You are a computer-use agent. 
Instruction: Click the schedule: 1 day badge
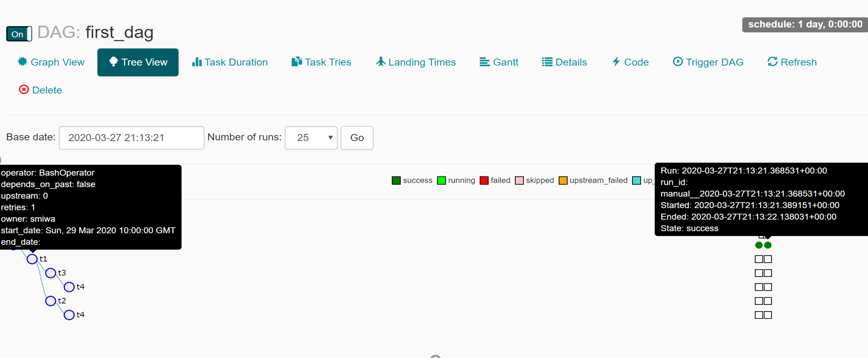pyautogui.click(x=805, y=24)
